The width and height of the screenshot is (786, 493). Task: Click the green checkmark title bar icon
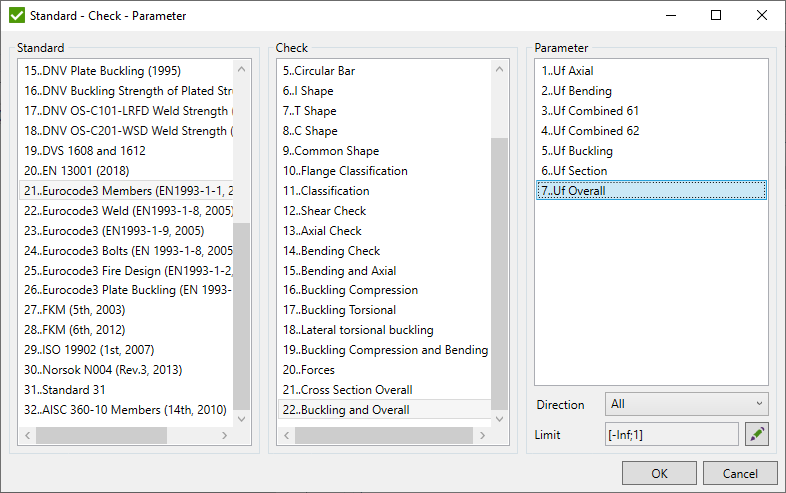[17, 16]
